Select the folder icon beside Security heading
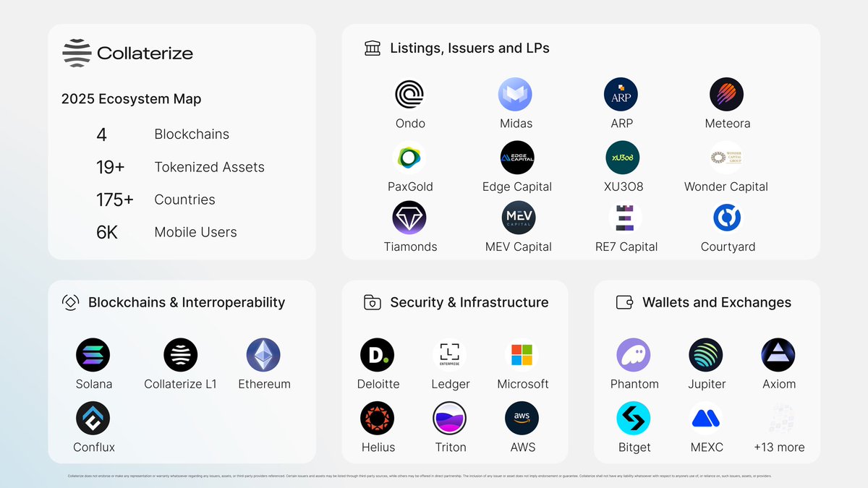This screenshot has width=868, height=488. tap(373, 302)
